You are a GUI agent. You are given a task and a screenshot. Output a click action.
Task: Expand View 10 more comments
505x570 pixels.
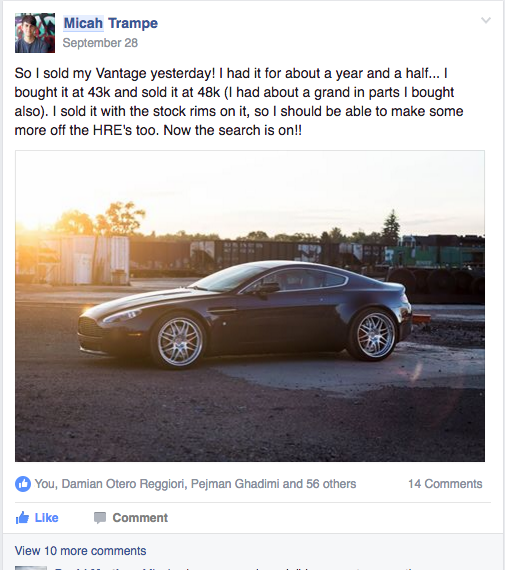point(80,551)
